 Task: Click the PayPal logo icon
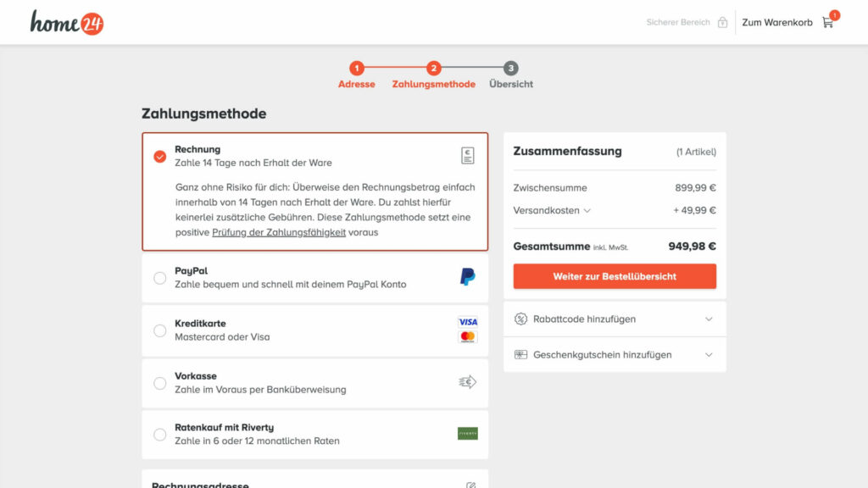(467, 277)
